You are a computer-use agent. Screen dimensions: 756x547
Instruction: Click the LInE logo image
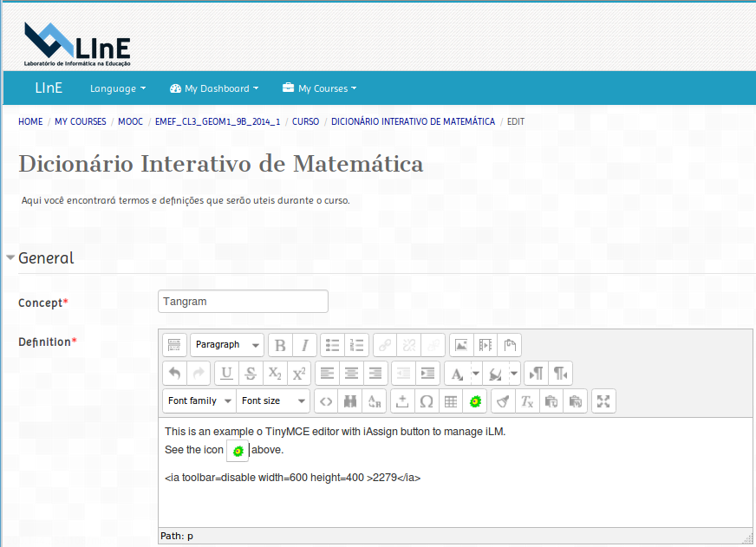pyautogui.click(x=77, y=44)
